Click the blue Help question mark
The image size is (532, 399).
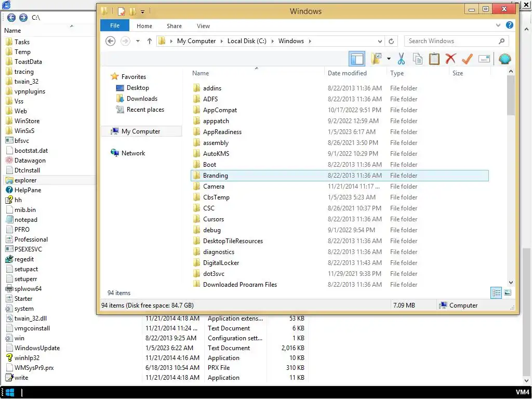click(x=509, y=25)
